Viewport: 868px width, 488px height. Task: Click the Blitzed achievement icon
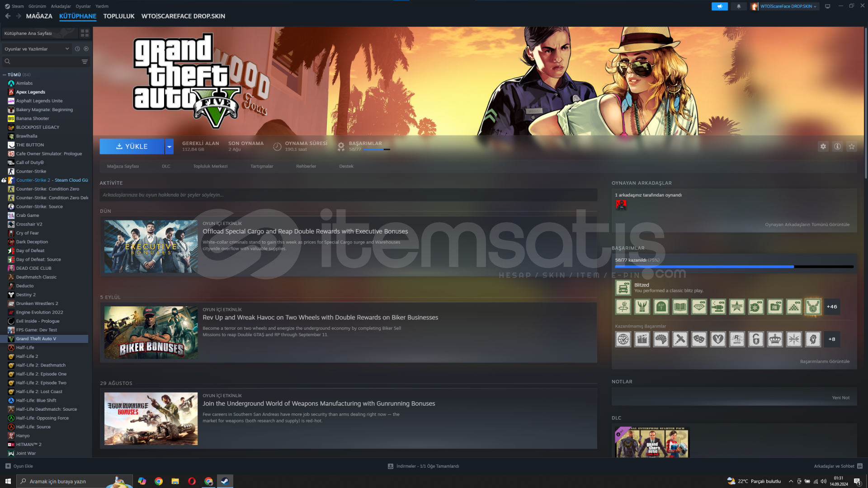pos(623,288)
